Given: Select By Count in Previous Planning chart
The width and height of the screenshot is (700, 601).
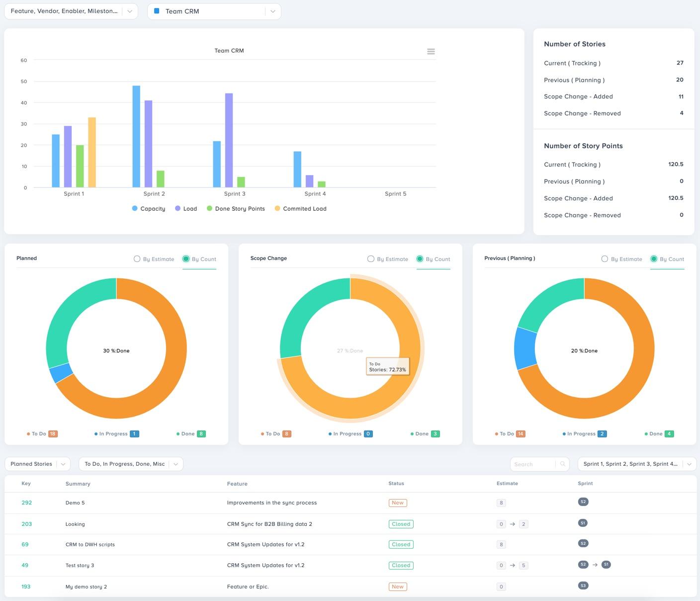Looking at the screenshot, I should click(667, 259).
